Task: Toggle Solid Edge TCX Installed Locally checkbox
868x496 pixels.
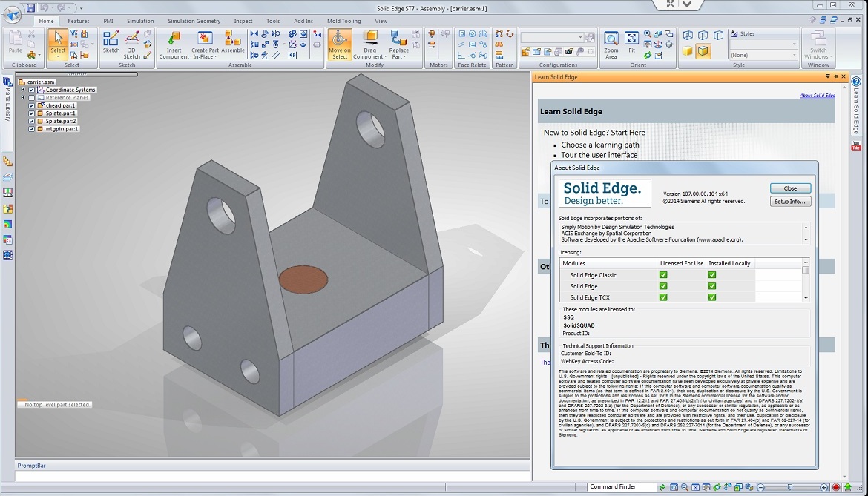Action: tap(712, 297)
